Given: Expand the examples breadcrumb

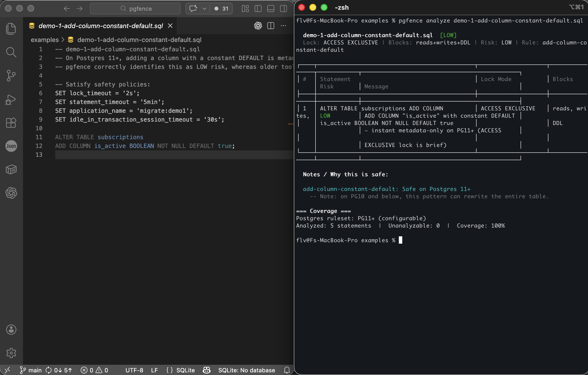Looking at the screenshot, I should (x=45, y=40).
